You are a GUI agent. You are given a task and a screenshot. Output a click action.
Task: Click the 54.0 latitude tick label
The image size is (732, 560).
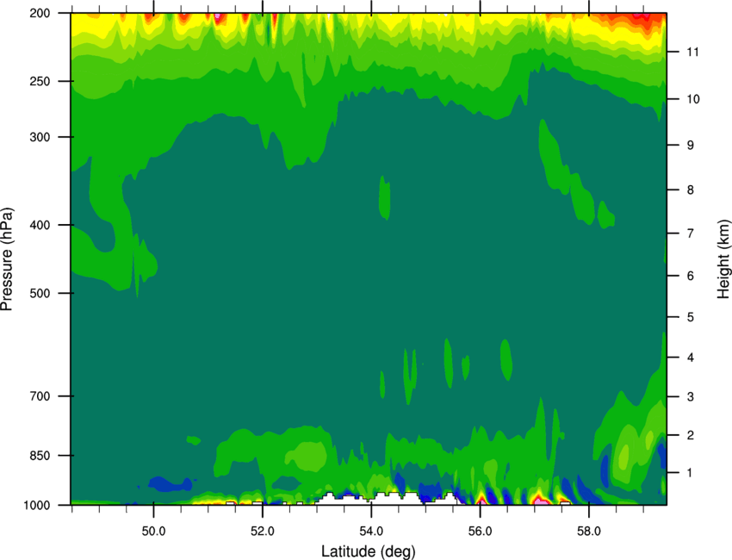pyautogui.click(x=372, y=531)
